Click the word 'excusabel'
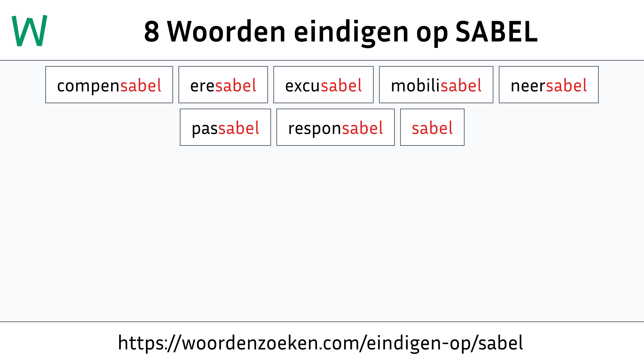 tap(323, 84)
